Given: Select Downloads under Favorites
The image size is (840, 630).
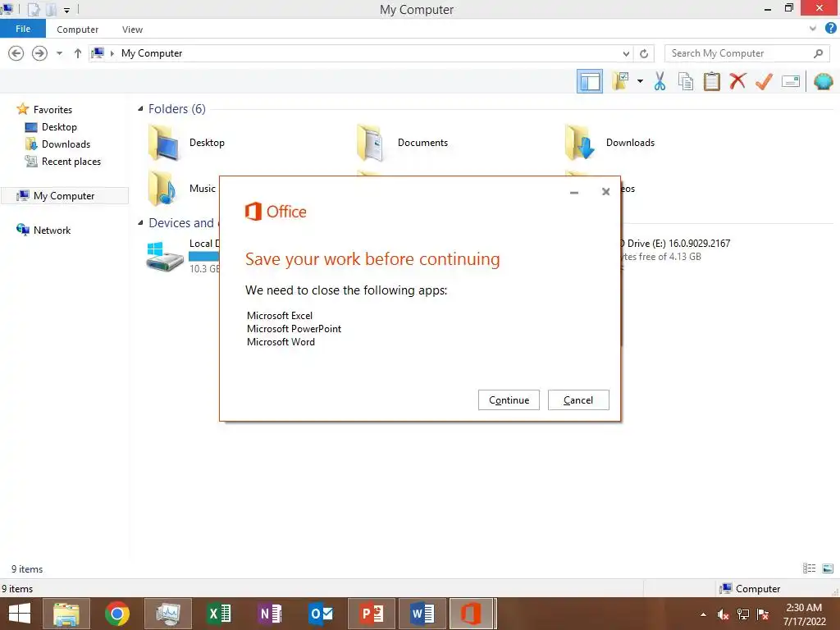Looking at the screenshot, I should (x=66, y=144).
